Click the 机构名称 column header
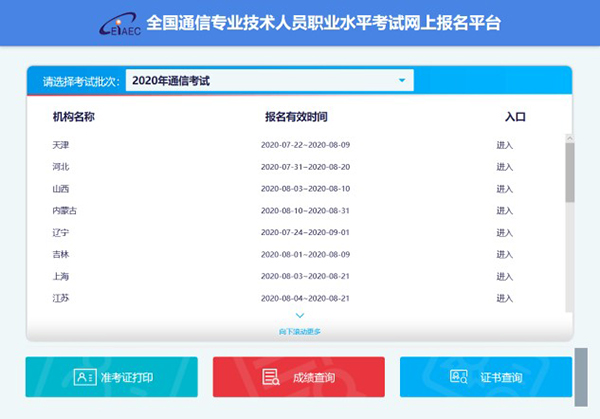 [73, 117]
